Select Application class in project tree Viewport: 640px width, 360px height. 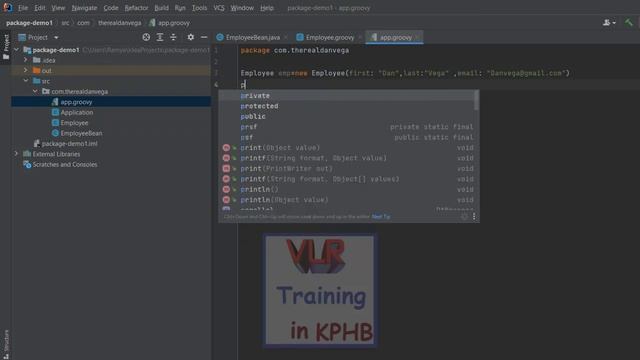(77, 112)
